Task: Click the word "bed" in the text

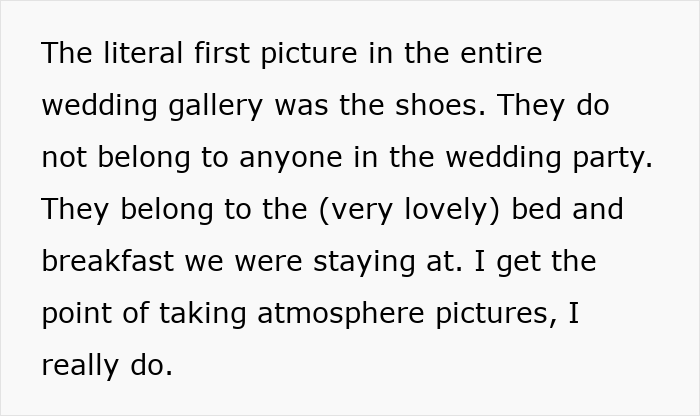Action: tap(536, 209)
